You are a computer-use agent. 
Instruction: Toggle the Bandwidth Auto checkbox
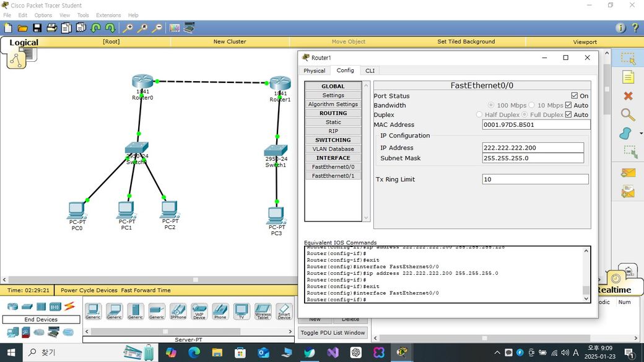coord(568,105)
